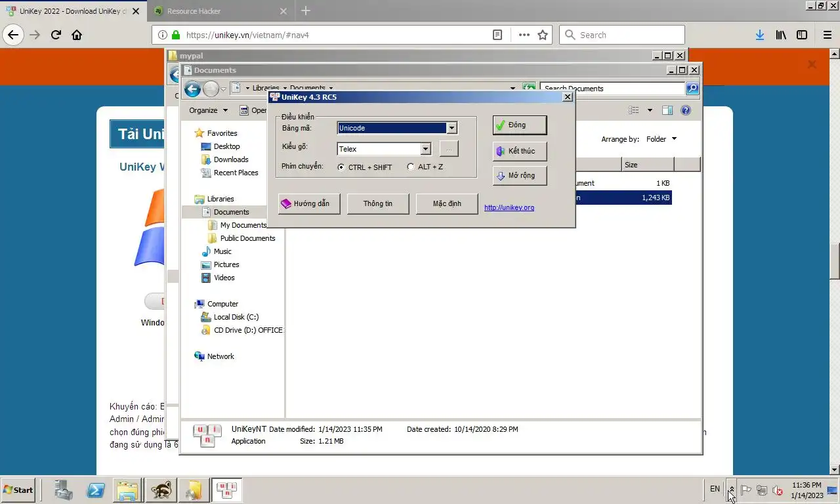Image resolution: width=840 pixels, height=504 pixels.
Task: Select Network in navigation pane
Action: coord(215,356)
